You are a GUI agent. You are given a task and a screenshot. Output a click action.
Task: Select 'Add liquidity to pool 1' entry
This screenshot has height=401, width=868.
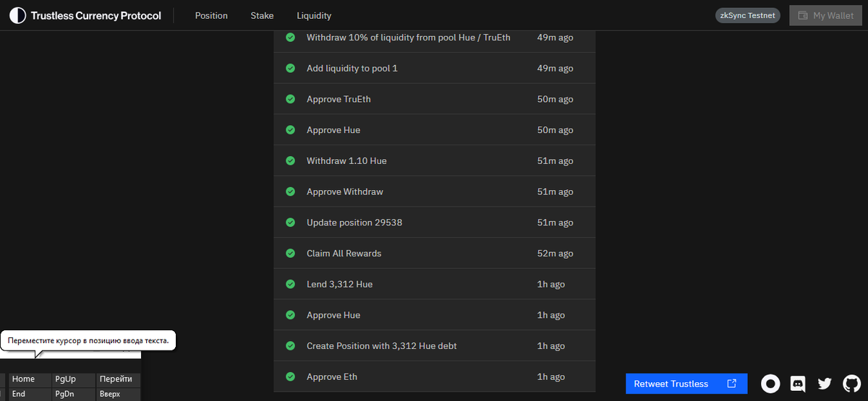[x=435, y=68]
